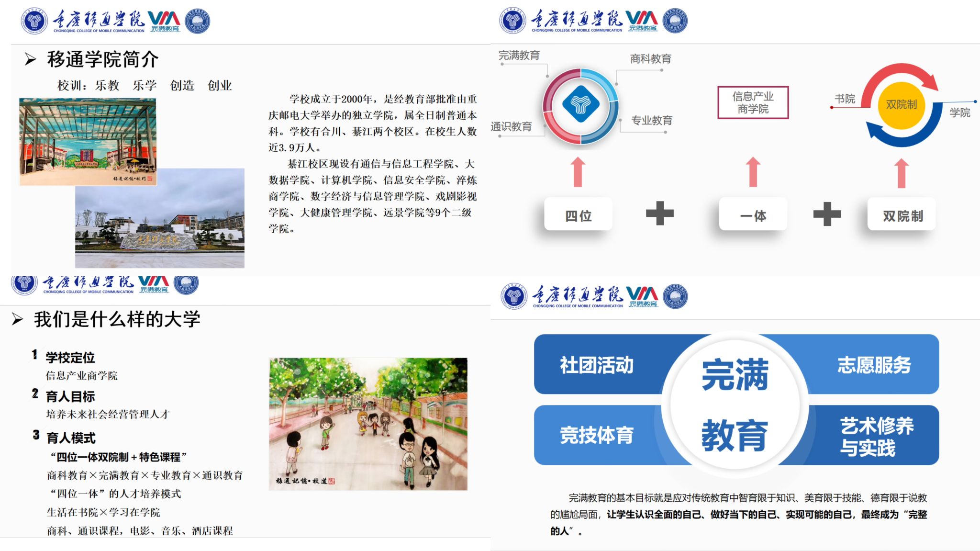The image size is (980, 551).
Task: Click the yellow 双院制 circle
Action: pyautogui.click(x=901, y=105)
